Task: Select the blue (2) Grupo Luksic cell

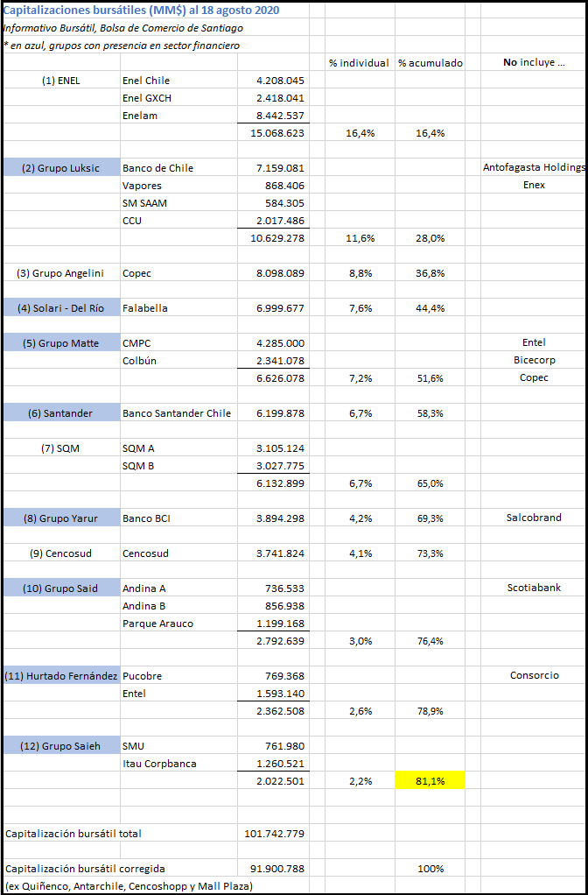Action: (61, 168)
